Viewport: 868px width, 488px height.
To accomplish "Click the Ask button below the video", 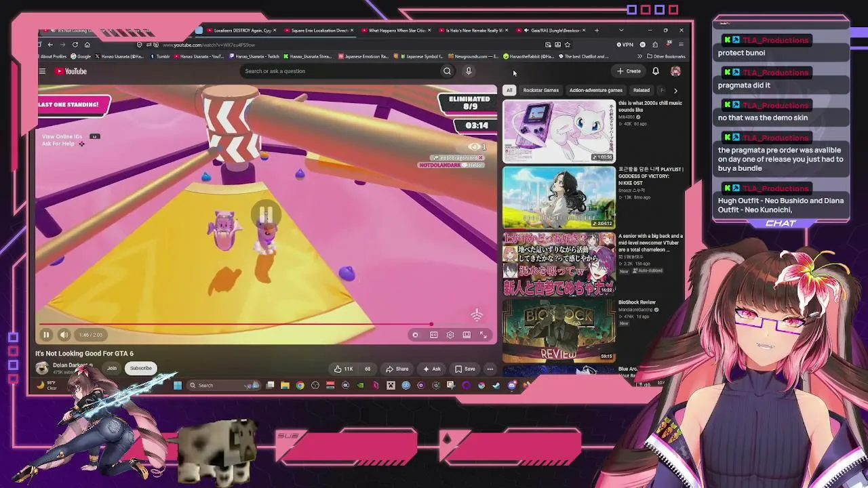I will pos(432,369).
